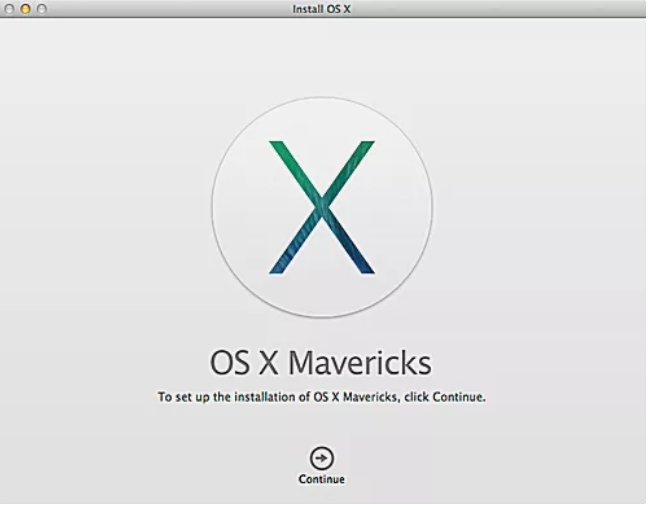Click the "OS X Mavericks" heading
Screen dimensions: 648x505
tap(321, 362)
